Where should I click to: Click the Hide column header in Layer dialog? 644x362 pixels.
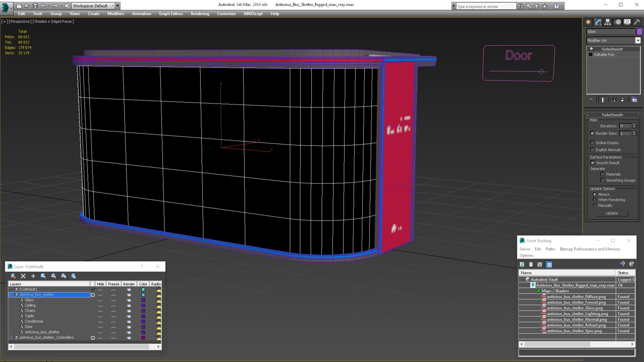101,284
